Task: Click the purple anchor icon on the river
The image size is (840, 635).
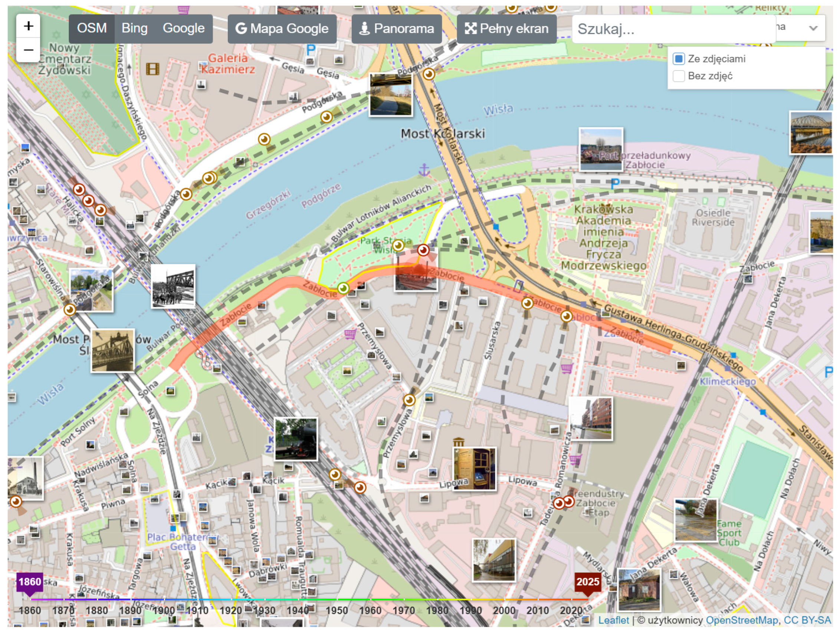Action: (x=424, y=170)
